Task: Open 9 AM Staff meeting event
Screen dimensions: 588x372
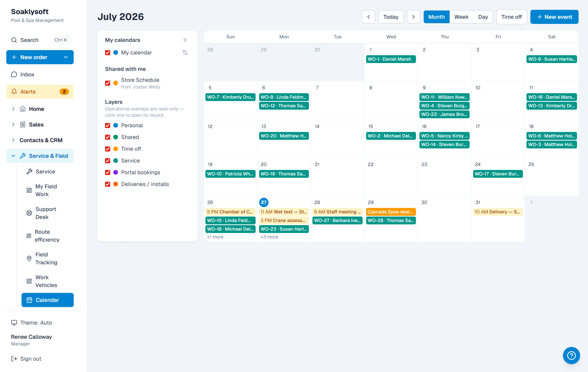Action: (x=337, y=212)
